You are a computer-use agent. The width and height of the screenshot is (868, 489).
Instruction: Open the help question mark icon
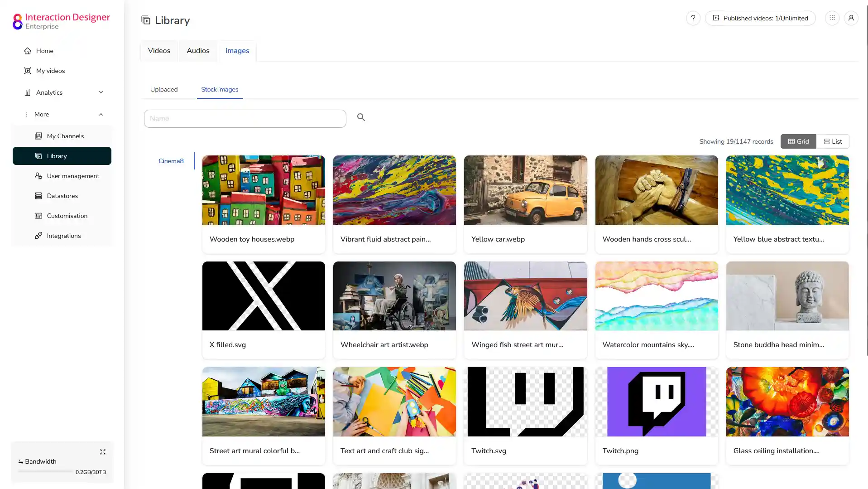pos(693,18)
